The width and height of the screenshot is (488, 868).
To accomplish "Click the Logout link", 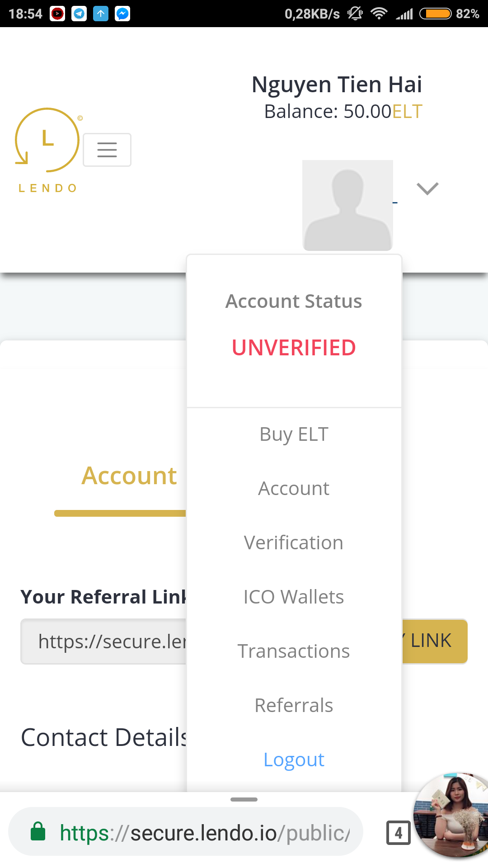I will (294, 760).
